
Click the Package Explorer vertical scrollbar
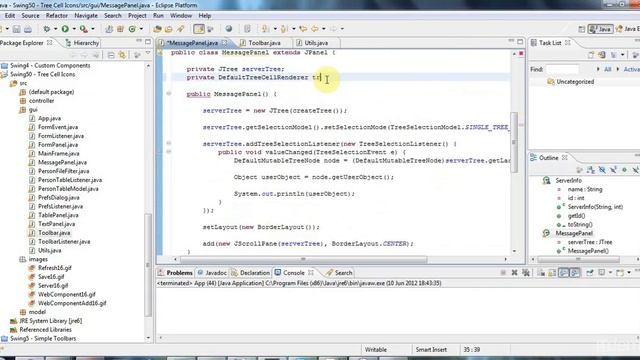coord(148,264)
